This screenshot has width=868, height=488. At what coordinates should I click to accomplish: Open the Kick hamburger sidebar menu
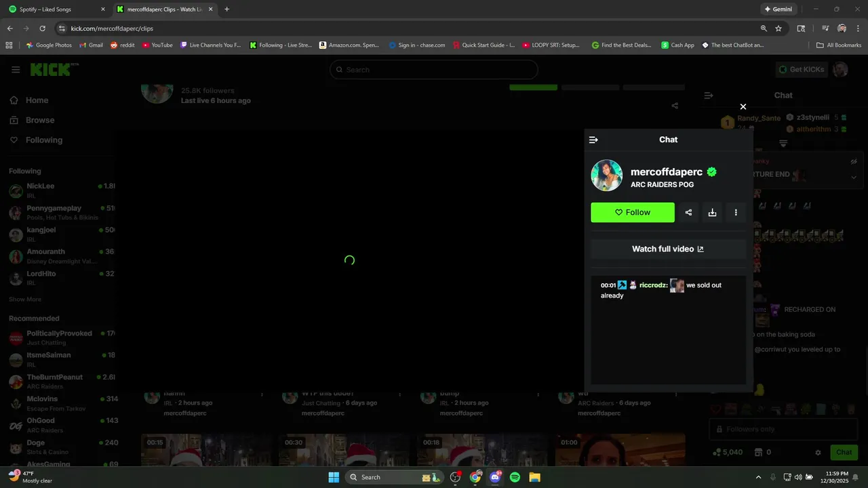coord(16,69)
